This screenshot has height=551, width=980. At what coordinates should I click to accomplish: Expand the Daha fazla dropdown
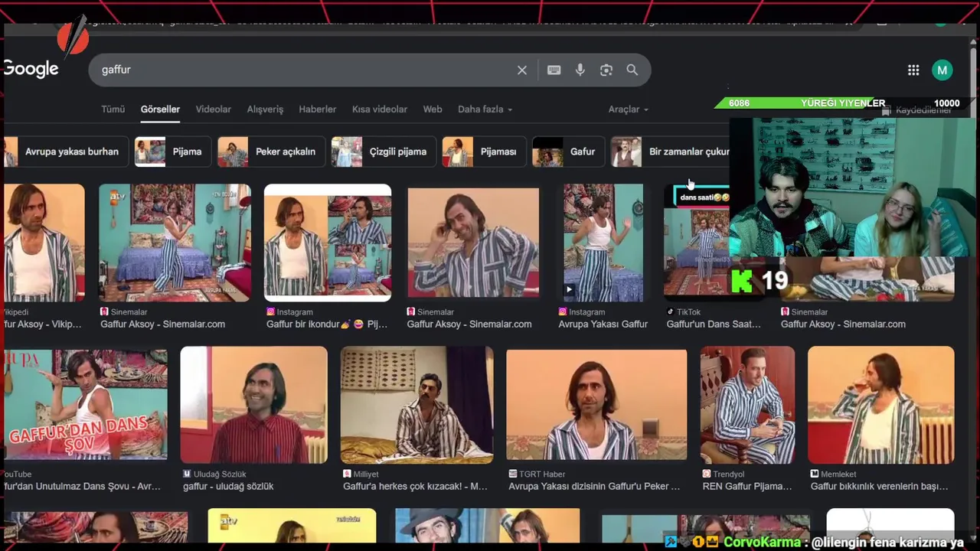click(485, 109)
